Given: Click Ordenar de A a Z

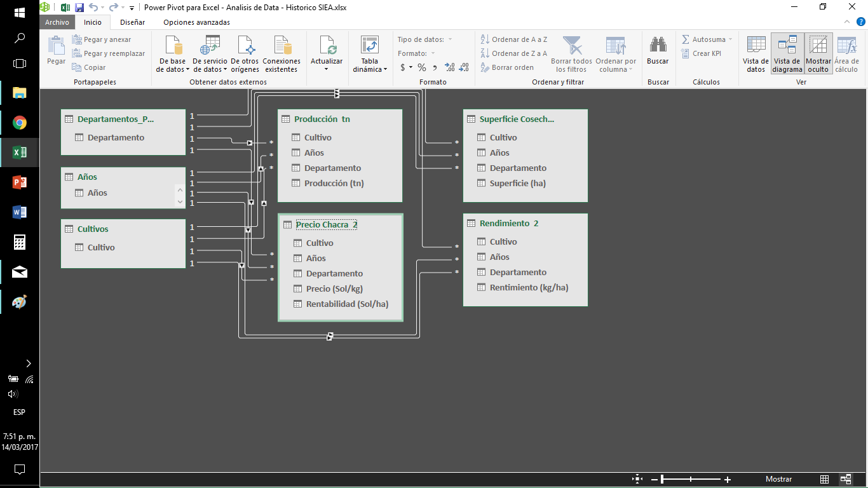Looking at the screenshot, I should pos(514,39).
